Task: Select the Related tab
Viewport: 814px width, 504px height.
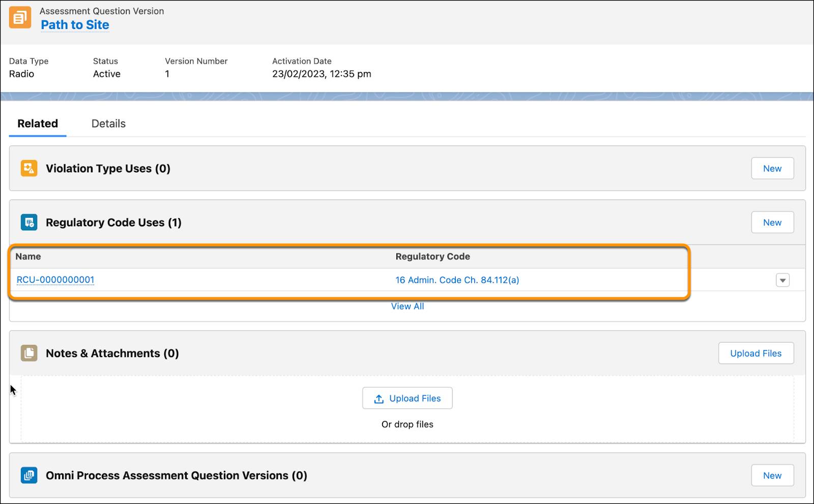Action: (37, 123)
